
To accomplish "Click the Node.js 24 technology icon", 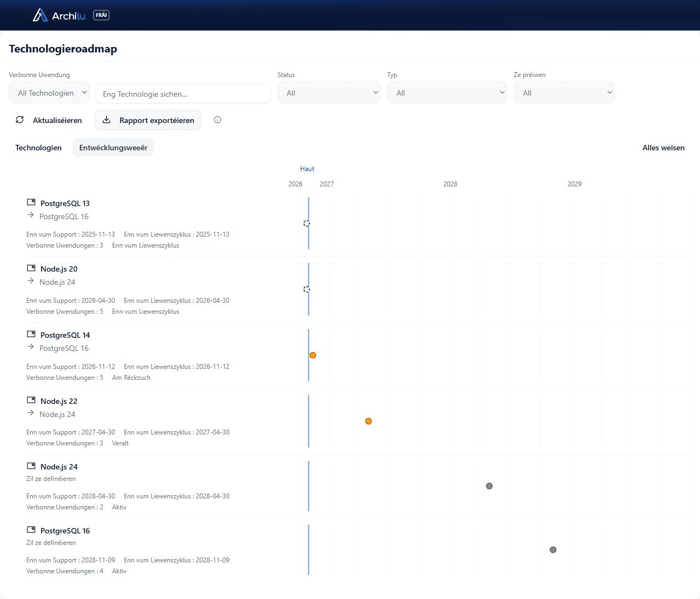I will (31, 466).
